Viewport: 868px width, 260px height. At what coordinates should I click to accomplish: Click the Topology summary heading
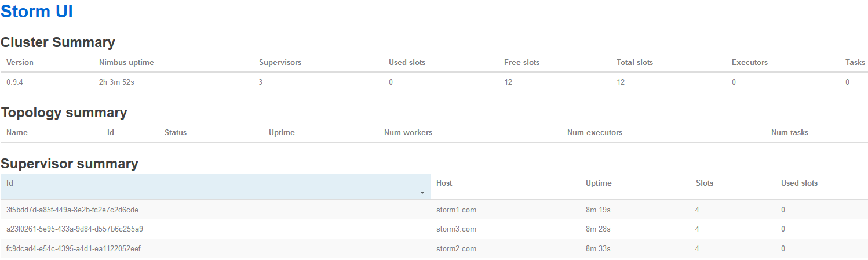coord(64,113)
